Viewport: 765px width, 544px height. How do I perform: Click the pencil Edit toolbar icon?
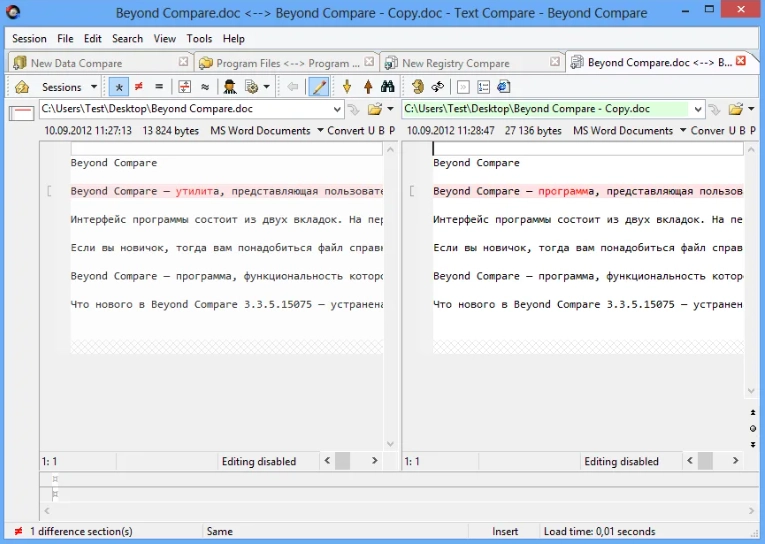(319, 87)
